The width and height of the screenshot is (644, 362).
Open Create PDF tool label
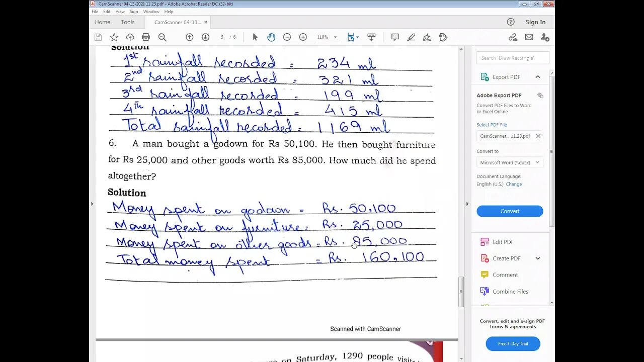pos(506,258)
